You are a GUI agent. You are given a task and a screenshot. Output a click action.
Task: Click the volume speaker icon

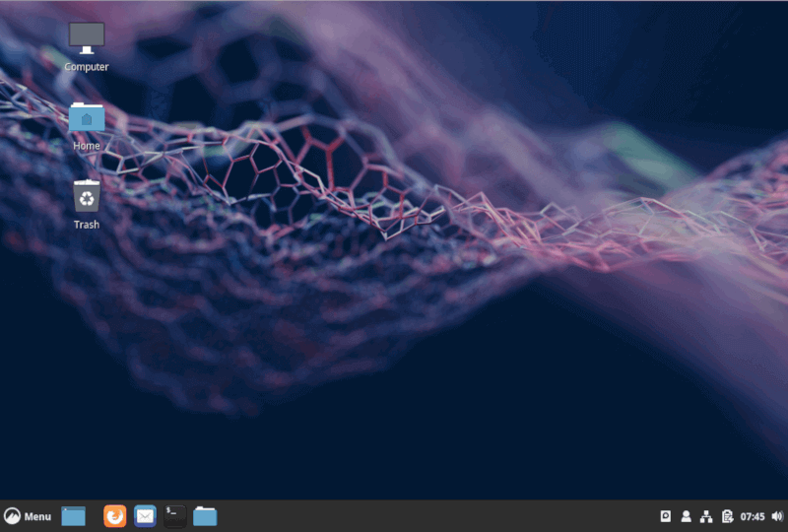(x=776, y=516)
